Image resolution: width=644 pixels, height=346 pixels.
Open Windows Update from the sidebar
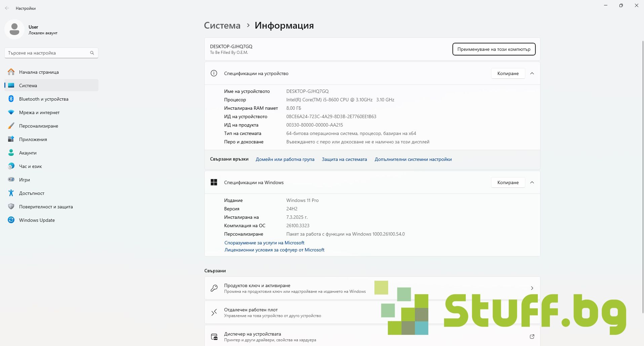coord(51,220)
